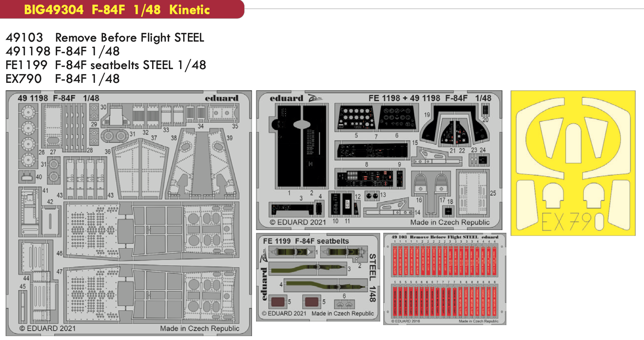Select instrument panel part 6 on color fret

[397, 117]
